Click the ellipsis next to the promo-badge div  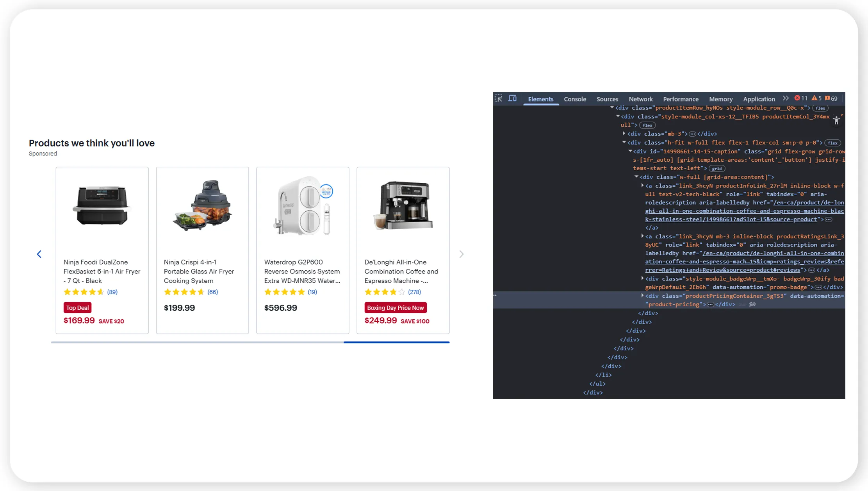point(819,287)
